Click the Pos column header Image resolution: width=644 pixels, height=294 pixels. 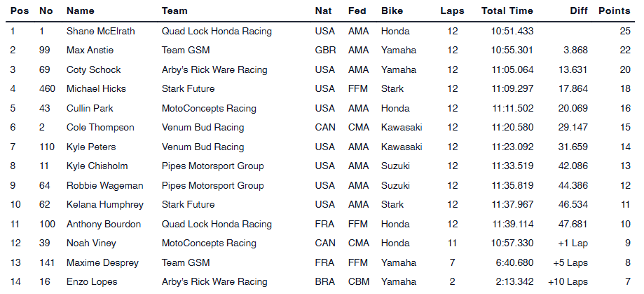coord(19,11)
